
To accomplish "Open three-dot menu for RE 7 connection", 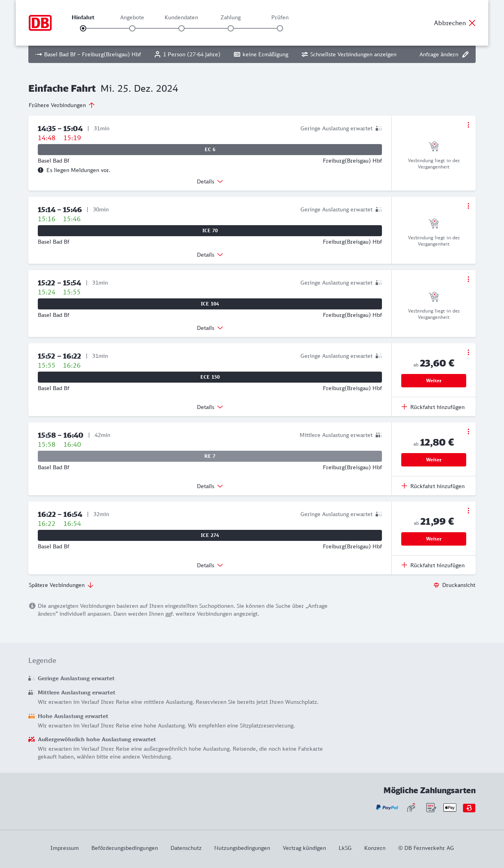I will click(468, 431).
